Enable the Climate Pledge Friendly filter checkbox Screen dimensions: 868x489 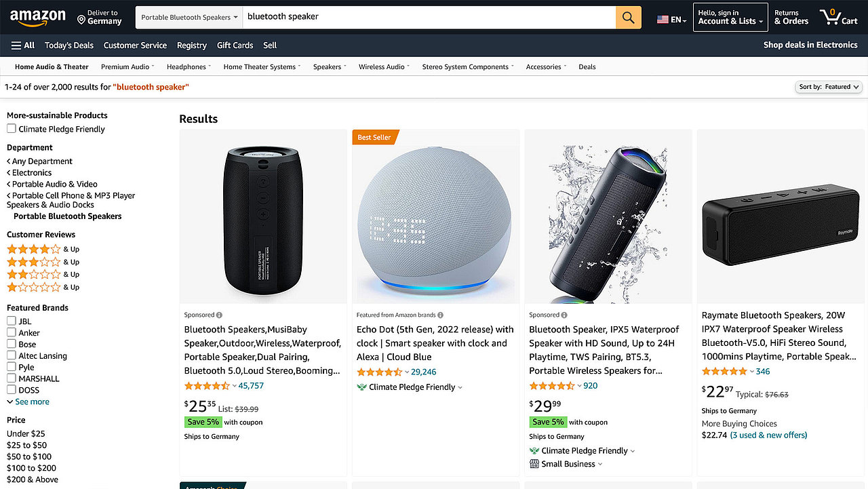tap(11, 128)
